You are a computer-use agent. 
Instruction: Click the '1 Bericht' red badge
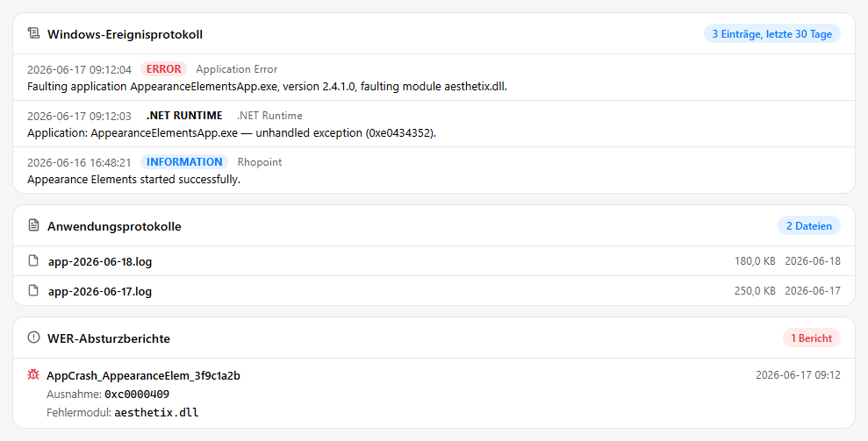(811, 338)
